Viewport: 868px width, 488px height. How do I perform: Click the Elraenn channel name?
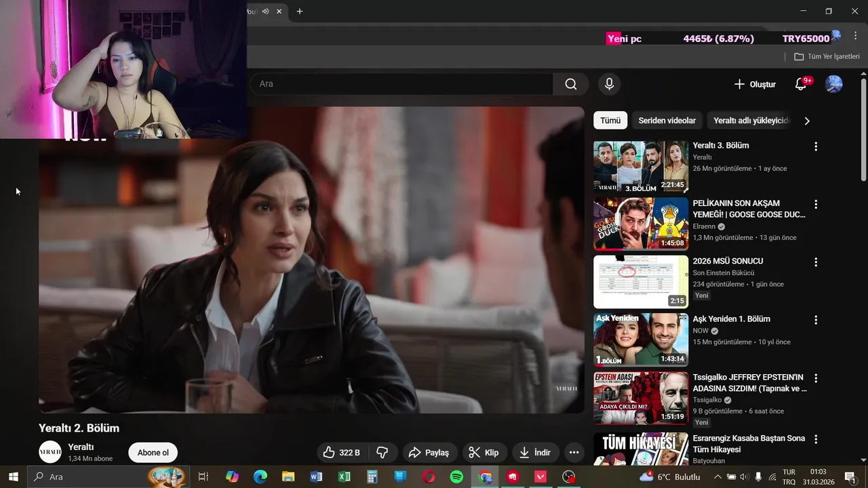704,226
